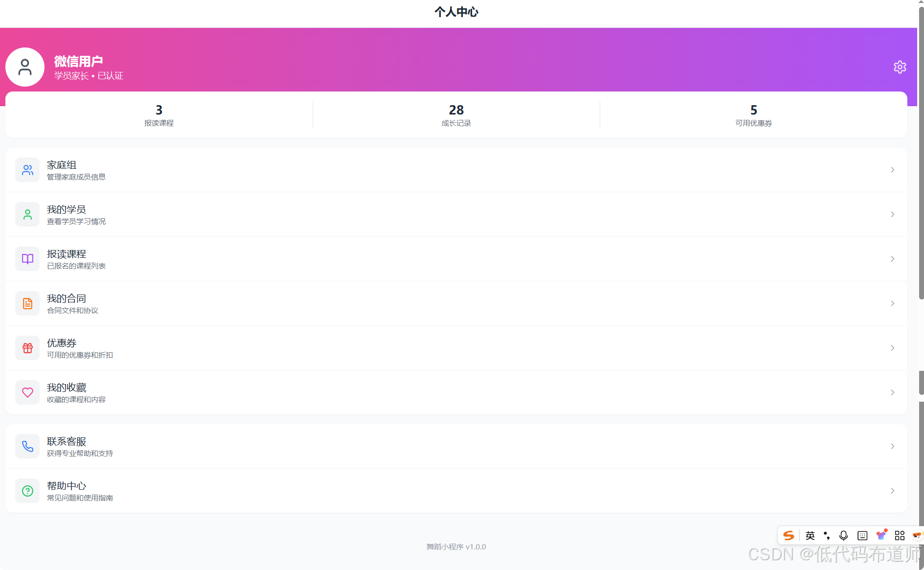Click the 帮助中心 question mark icon
The height and width of the screenshot is (570, 924).
pyautogui.click(x=27, y=491)
